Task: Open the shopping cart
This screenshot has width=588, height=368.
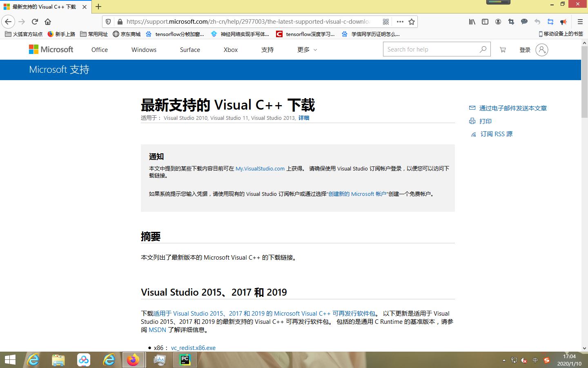Action: pos(503,50)
